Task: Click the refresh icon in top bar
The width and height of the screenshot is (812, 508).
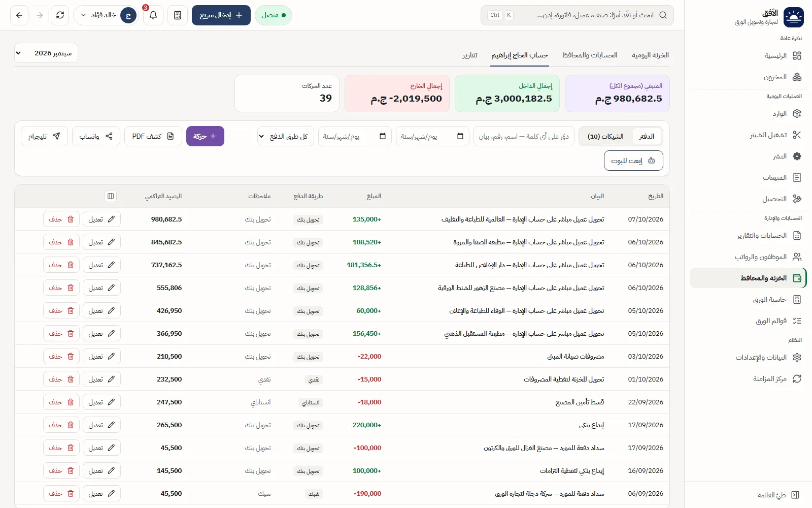Action: click(x=60, y=15)
